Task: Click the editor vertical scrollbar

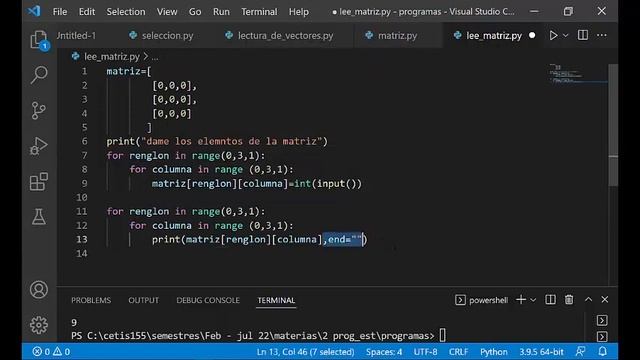Action: tap(613, 125)
